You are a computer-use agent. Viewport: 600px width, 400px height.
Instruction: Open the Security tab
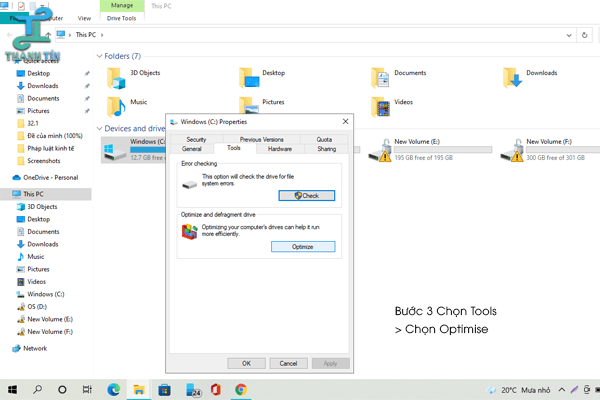click(x=196, y=139)
